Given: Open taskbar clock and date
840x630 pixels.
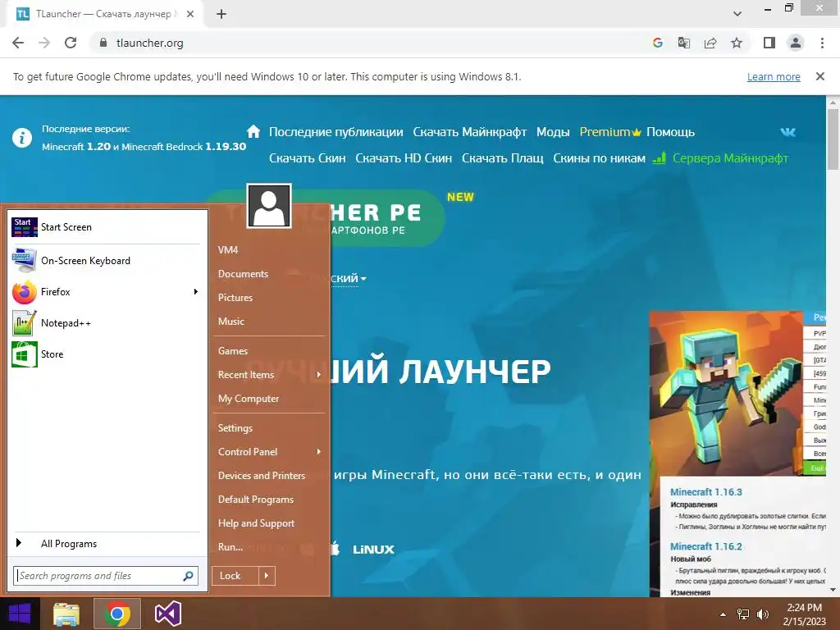Looking at the screenshot, I should tap(804, 614).
